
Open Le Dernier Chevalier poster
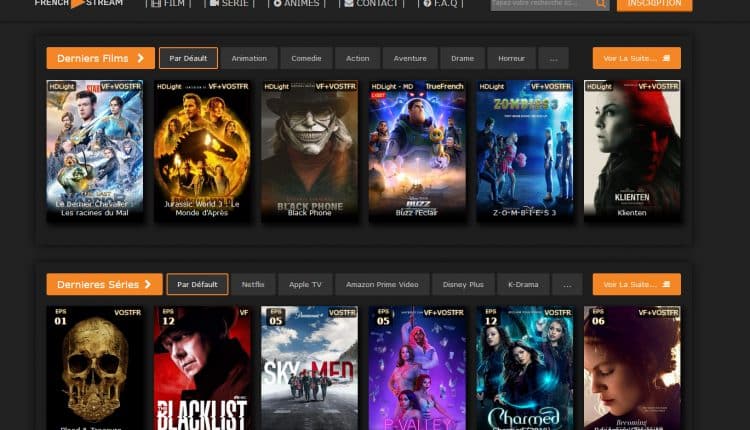coord(95,150)
